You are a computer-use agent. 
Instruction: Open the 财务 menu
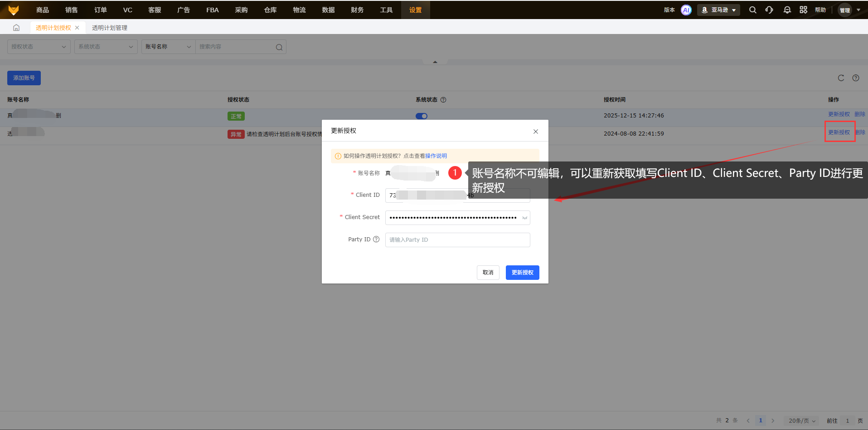357,10
